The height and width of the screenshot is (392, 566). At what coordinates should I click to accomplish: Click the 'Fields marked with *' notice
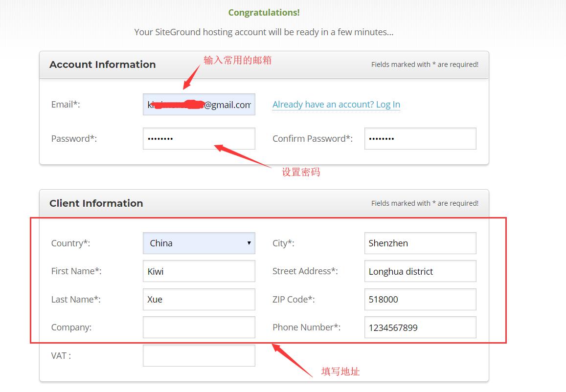pos(425,64)
